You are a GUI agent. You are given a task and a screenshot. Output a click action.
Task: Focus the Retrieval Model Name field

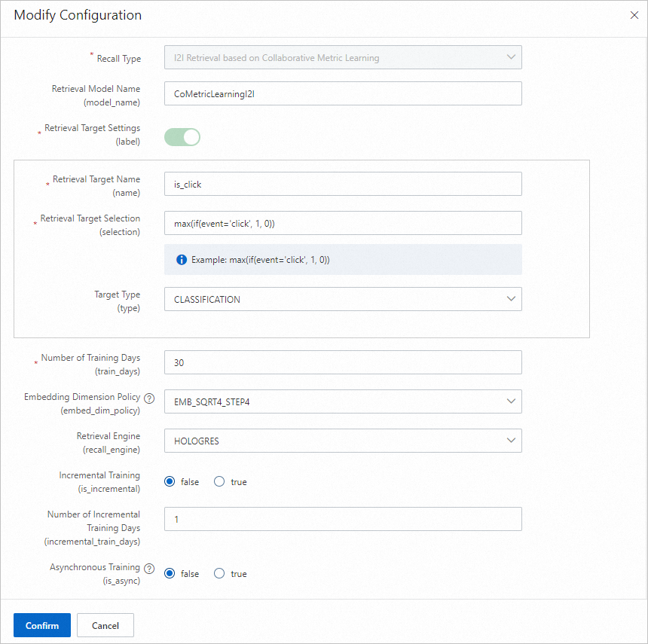point(343,93)
